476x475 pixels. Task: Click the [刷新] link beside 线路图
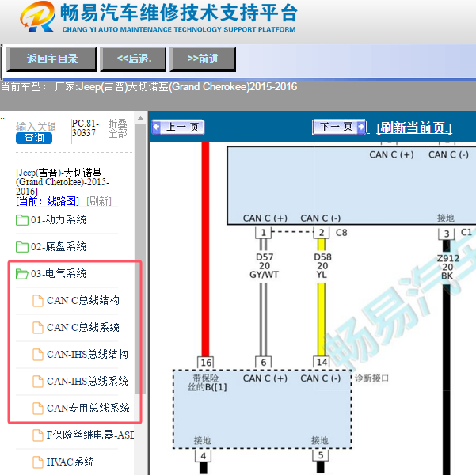pos(99,201)
